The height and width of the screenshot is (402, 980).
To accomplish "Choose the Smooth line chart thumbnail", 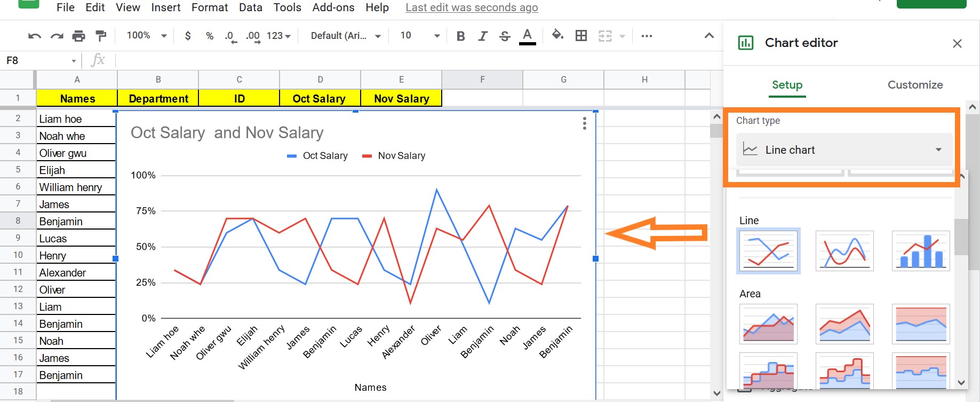I will pyautogui.click(x=844, y=251).
